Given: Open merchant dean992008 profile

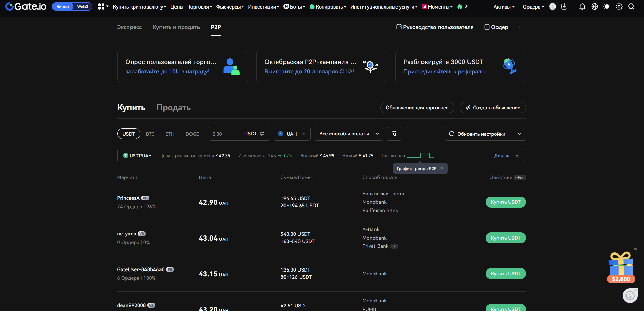Looking at the screenshot, I should coord(131,305).
